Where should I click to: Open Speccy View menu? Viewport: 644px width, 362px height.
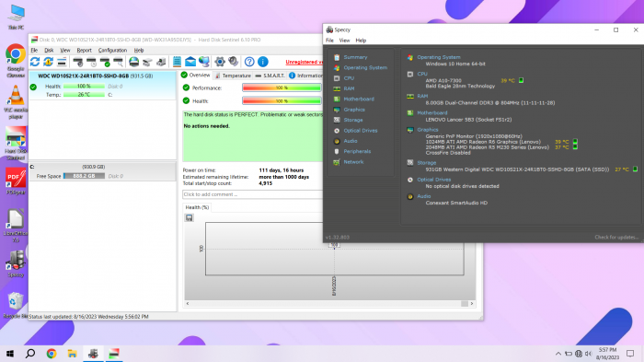(x=344, y=41)
